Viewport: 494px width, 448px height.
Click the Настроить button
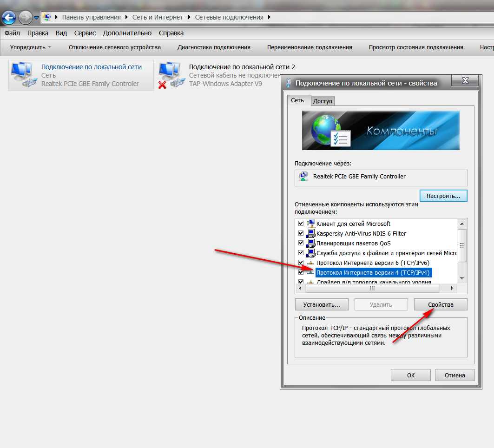(443, 196)
